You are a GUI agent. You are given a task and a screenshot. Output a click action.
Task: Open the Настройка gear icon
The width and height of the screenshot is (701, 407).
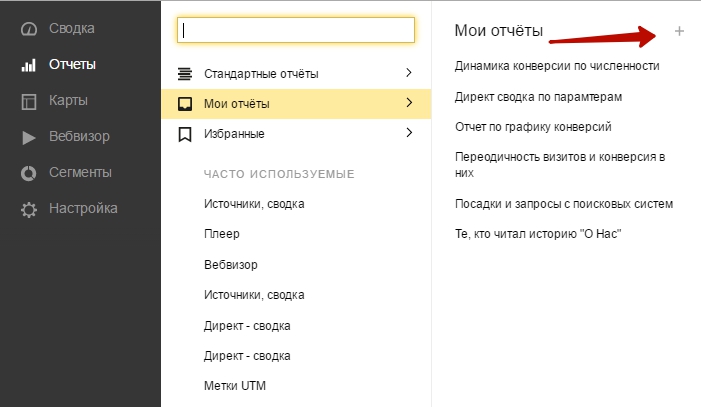click(x=29, y=209)
